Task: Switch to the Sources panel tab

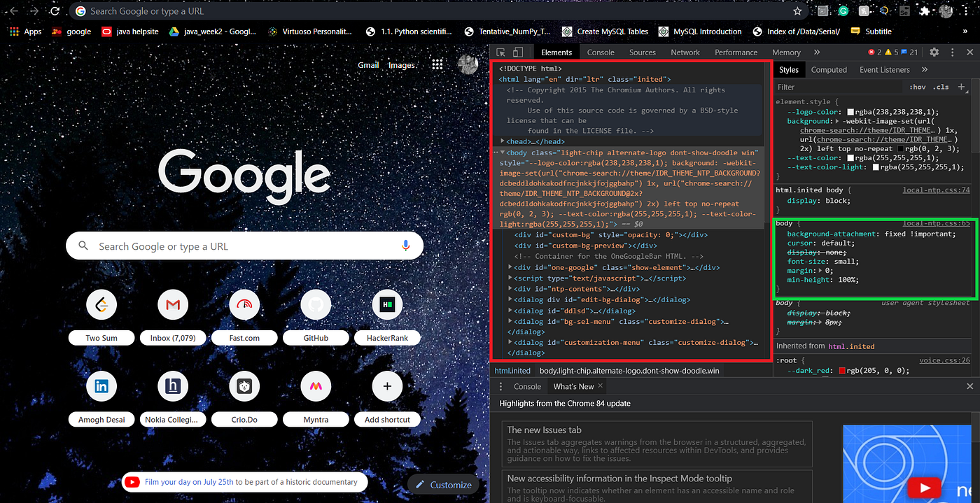Action: click(643, 52)
